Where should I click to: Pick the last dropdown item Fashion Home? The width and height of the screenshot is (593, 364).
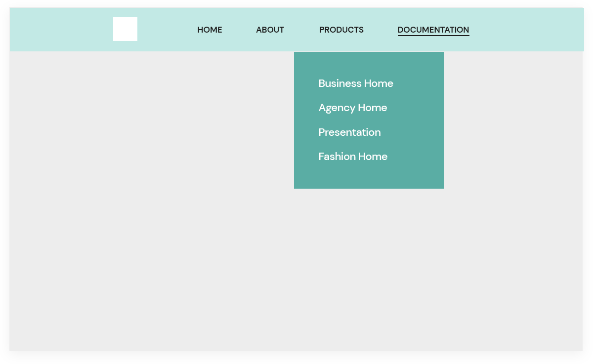(x=353, y=157)
